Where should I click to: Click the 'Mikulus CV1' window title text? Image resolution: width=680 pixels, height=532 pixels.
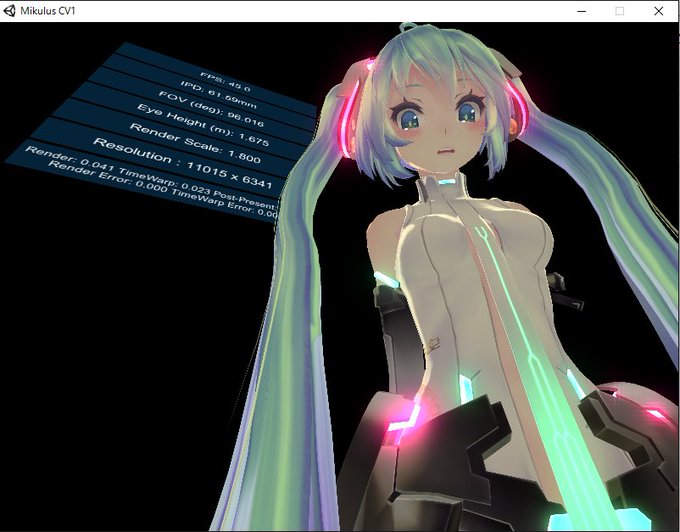(x=48, y=11)
